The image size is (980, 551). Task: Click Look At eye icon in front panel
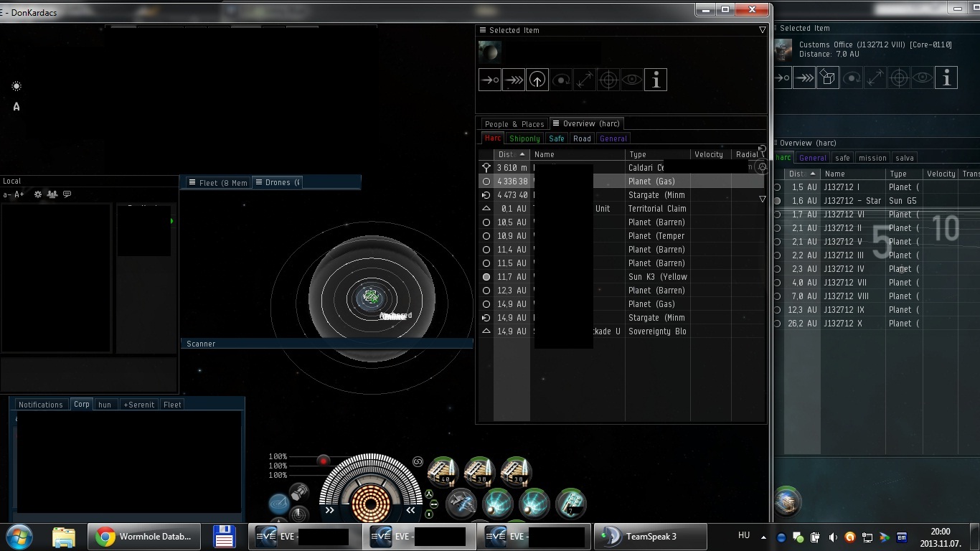[x=631, y=80]
